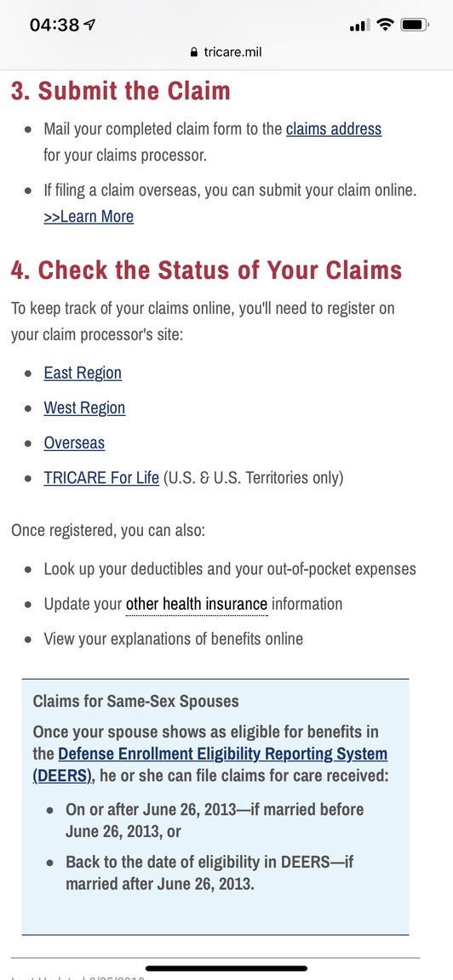The image size is (453, 980).
Task: Tap the 04:38 clock in the status bar
Action: [x=54, y=25]
